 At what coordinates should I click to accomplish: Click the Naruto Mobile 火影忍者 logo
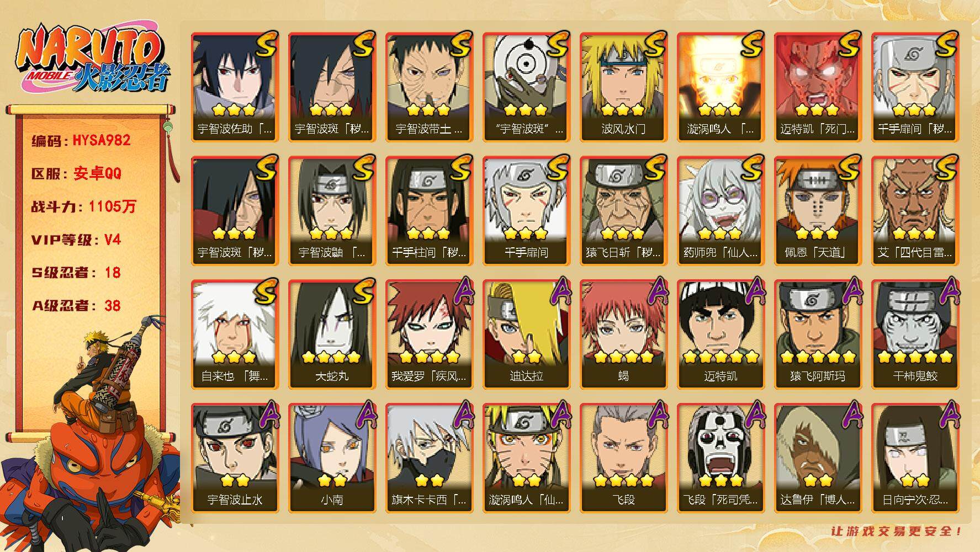pos(91,59)
